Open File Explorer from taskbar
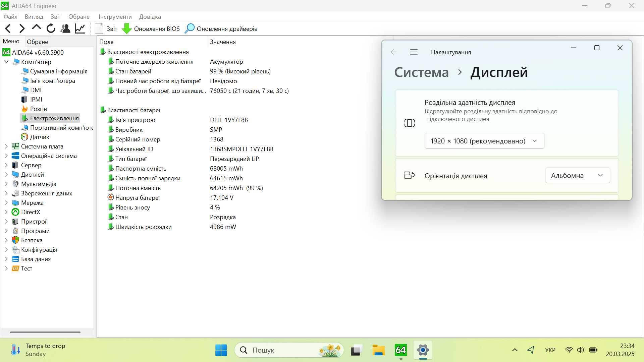This screenshot has height=362, width=644. (x=379, y=350)
